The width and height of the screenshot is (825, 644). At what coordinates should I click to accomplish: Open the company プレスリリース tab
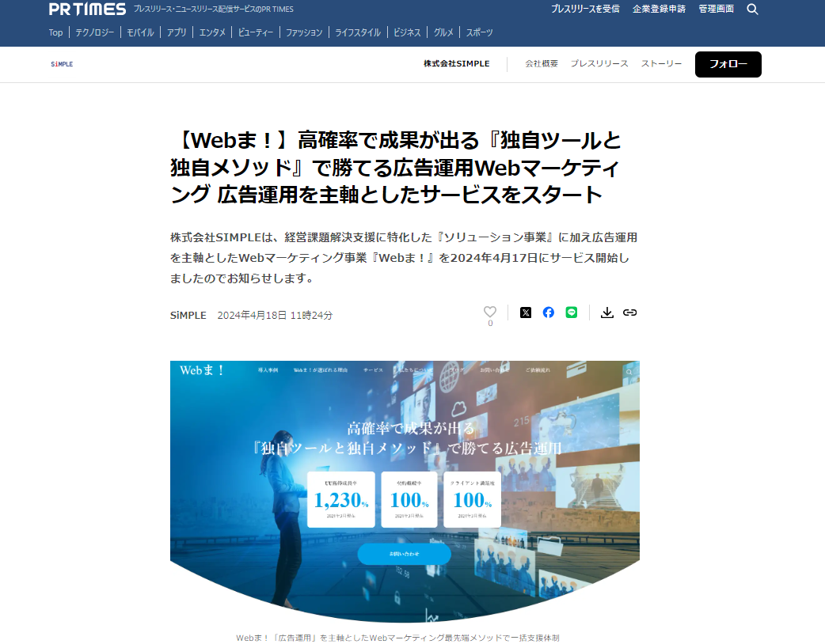(599, 63)
